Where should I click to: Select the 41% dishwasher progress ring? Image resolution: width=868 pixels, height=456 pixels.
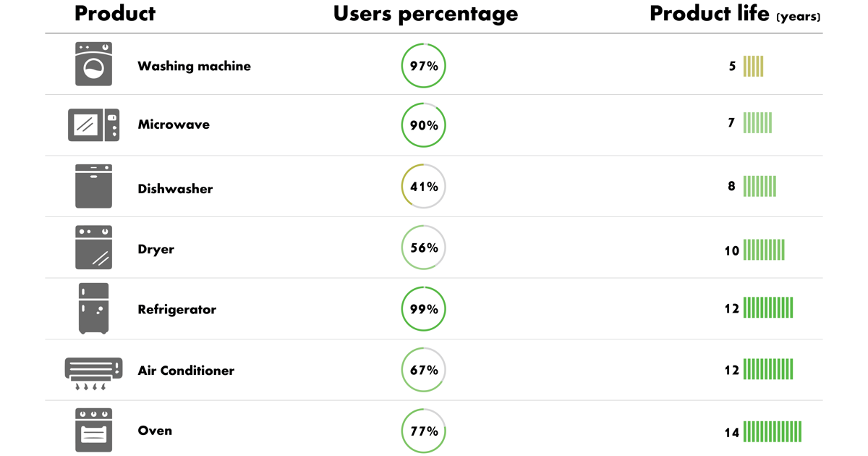click(x=424, y=187)
